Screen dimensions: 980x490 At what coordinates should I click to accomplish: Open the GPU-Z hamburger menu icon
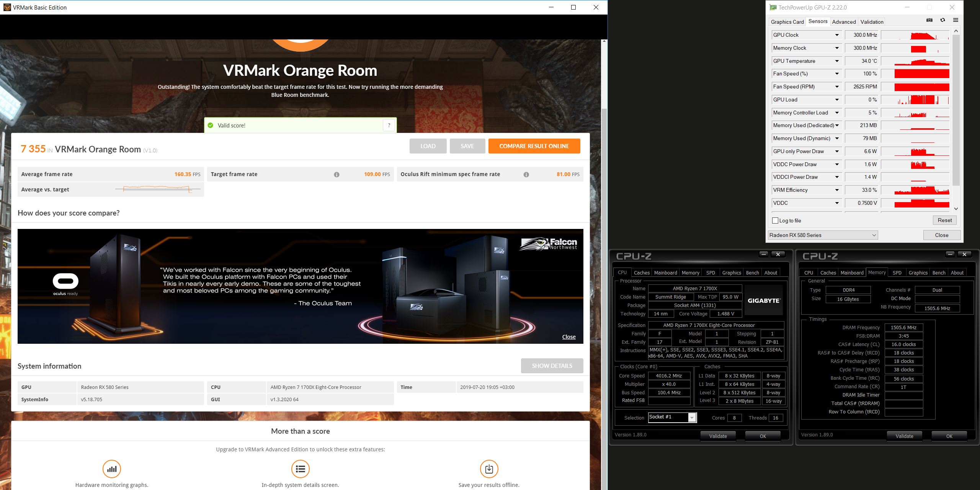pyautogui.click(x=955, y=20)
